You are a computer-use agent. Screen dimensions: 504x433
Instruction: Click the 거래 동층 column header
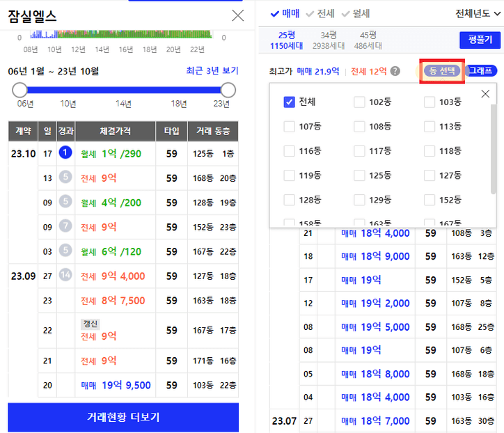(x=213, y=131)
